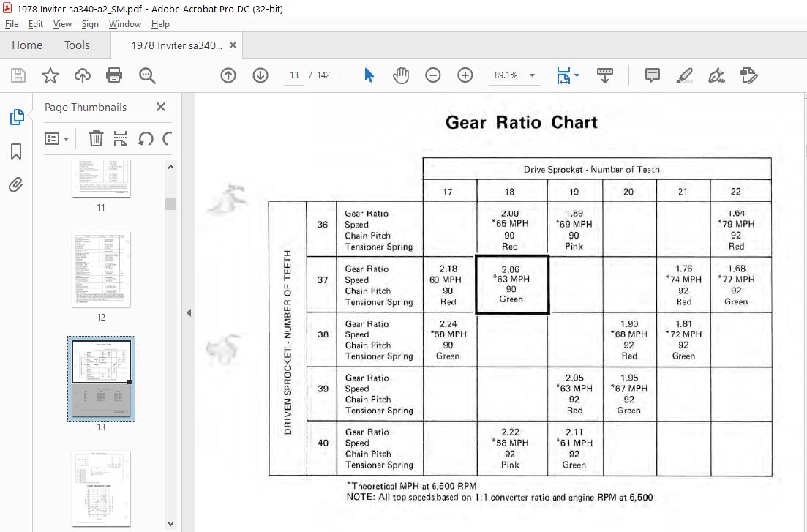
Task: Select page 11 thumbnail
Action: click(101, 179)
